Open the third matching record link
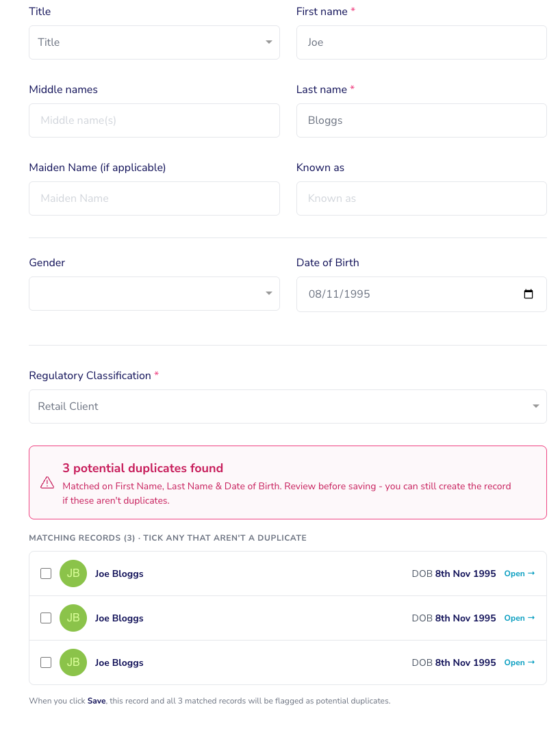The width and height of the screenshot is (560, 735). 519,662
